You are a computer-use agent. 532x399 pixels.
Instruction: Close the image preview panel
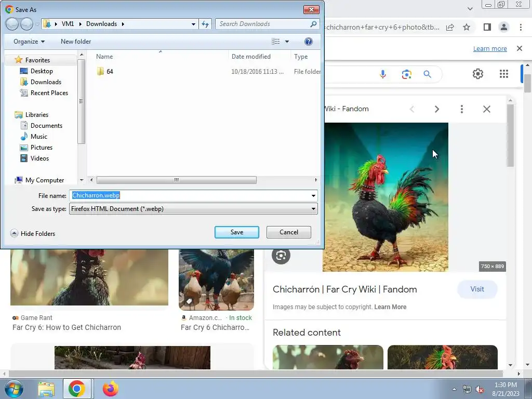[486, 109]
